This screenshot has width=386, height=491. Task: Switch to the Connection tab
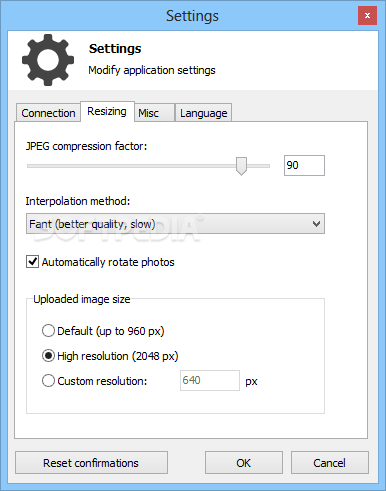48,113
